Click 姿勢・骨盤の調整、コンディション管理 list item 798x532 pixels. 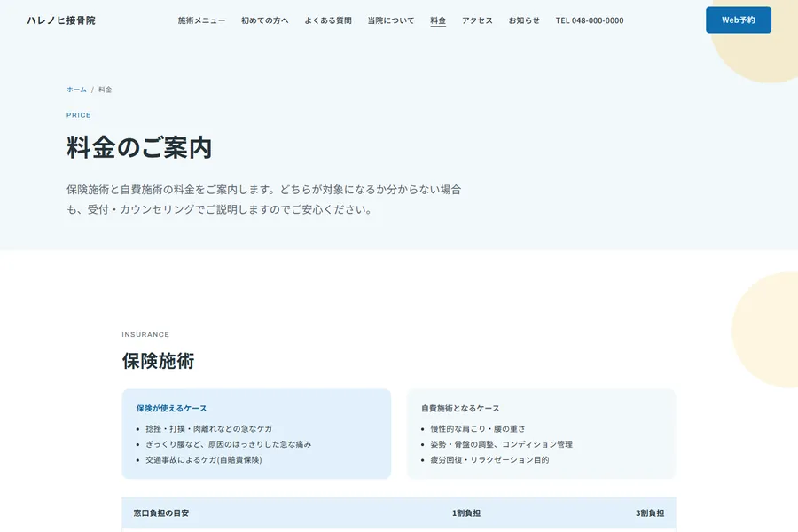click(501, 444)
